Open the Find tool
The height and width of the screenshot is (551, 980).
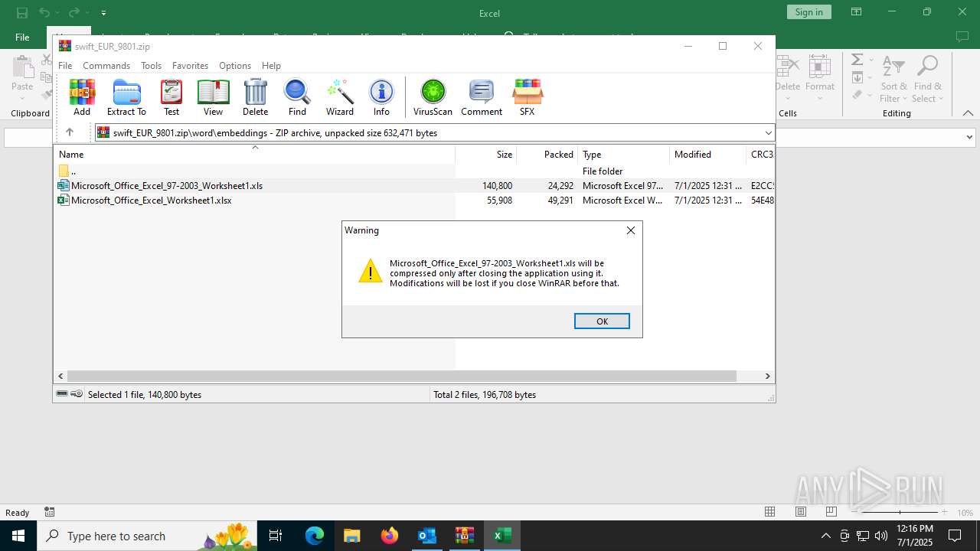coord(297,97)
